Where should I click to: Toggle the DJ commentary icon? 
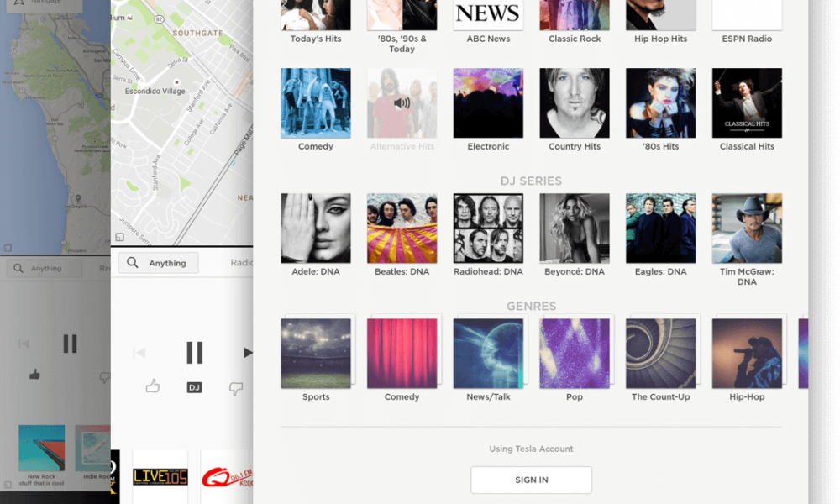click(194, 387)
